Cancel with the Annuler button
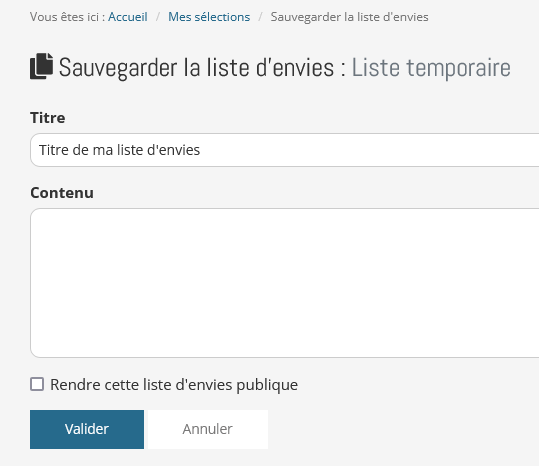This screenshot has height=466, width=539. pyautogui.click(x=208, y=429)
